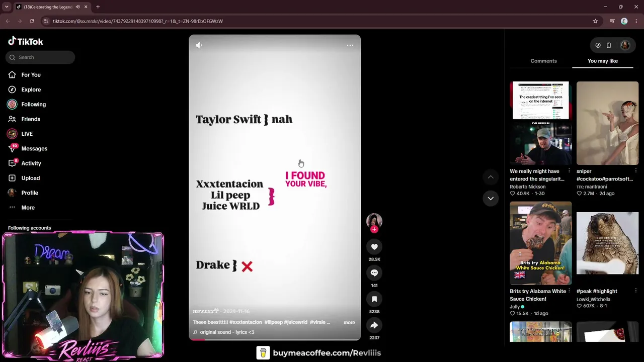Viewport: 644px width, 362px height.
Task: Visit Lowki_Witchella's profile
Action: [x=593, y=299]
